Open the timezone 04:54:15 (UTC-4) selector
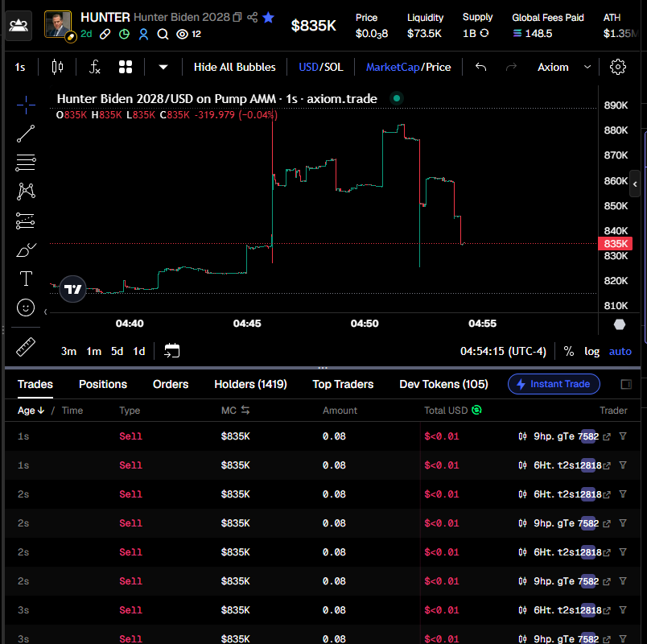647x644 pixels. click(x=503, y=351)
